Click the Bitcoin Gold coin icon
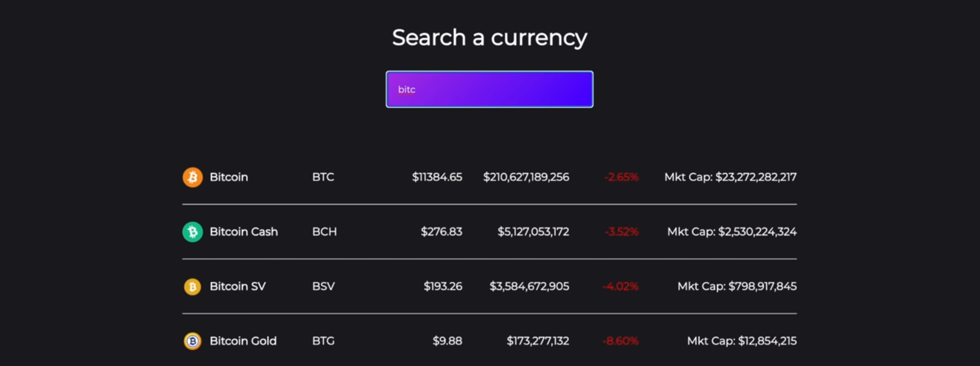980x366 pixels. (x=192, y=341)
